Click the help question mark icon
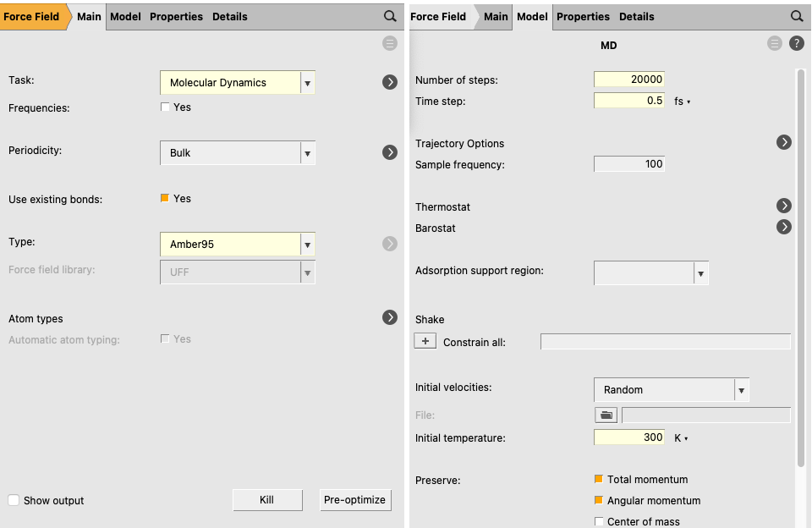 [x=796, y=43]
